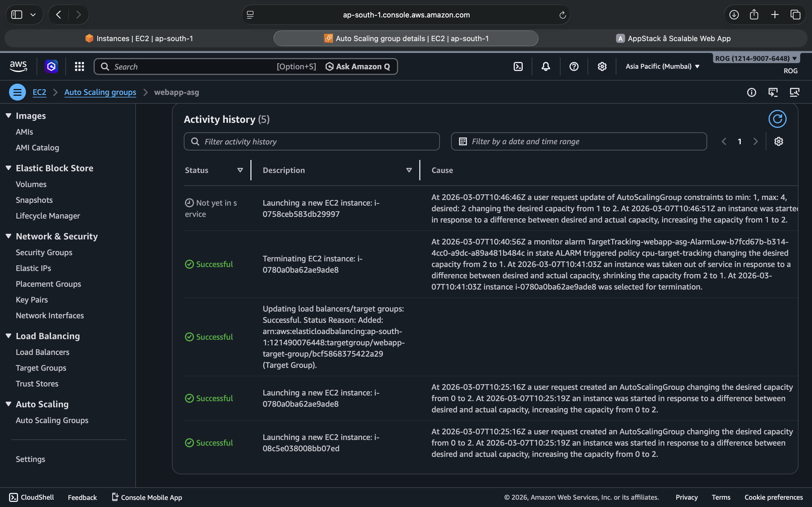Open Target Groups in the sidebar

41,368
